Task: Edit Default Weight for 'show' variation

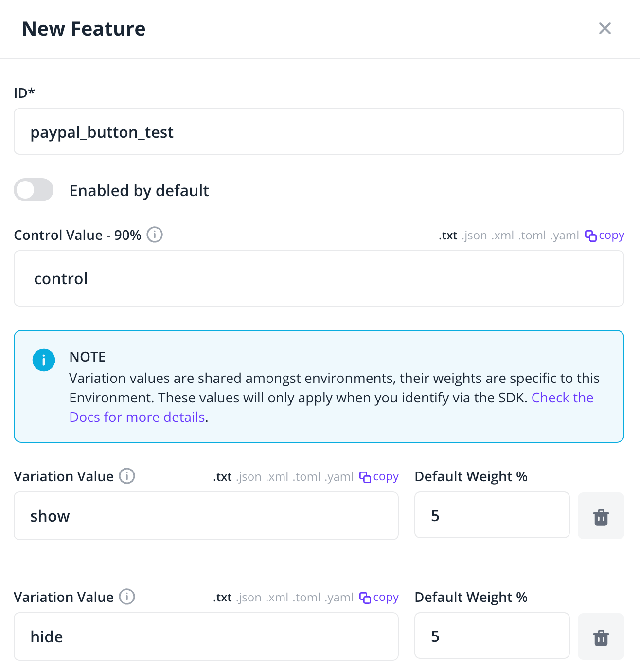Action: 492,515
